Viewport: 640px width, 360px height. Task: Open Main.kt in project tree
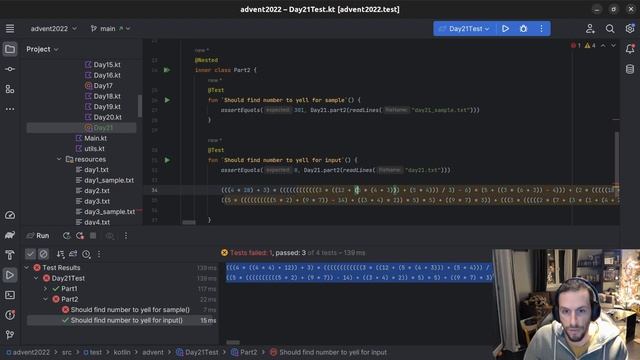pyautogui.click(x=96, y=138)
